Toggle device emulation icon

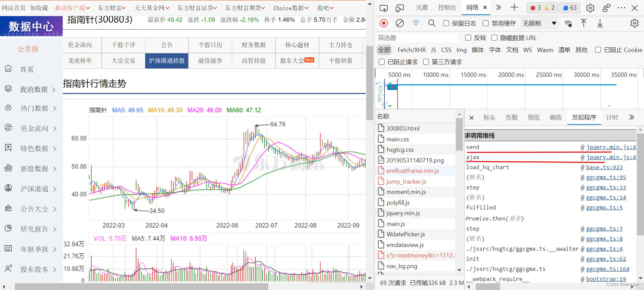coord(399,8)
